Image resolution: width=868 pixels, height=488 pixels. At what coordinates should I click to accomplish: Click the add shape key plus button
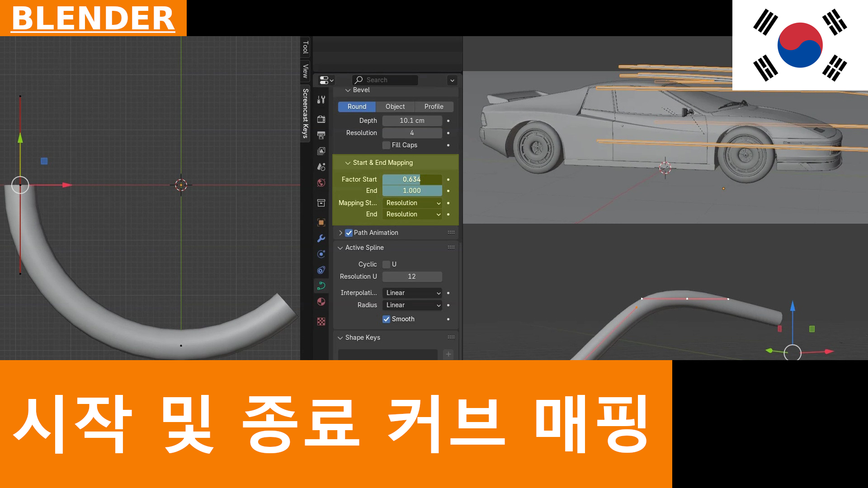point(448,354)
